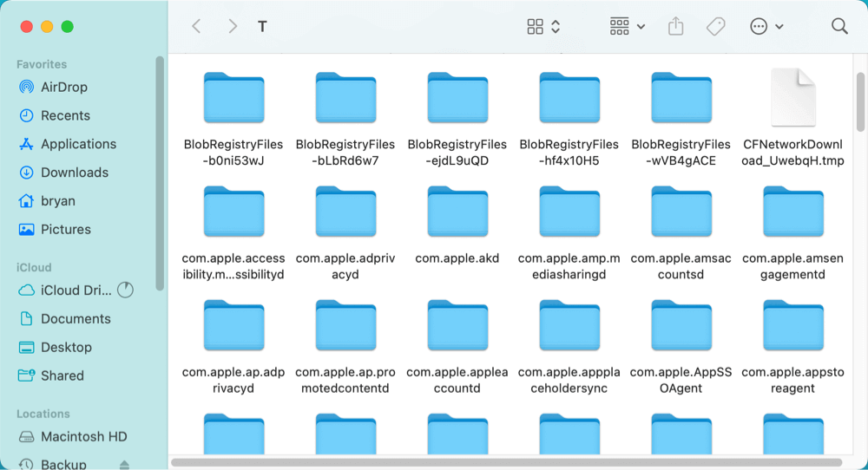Viewport: 868px width, 470px height.
Task: Select the BlobRegistryFiles-ejdL9uQD folder
Action: [x=457, y=97]
